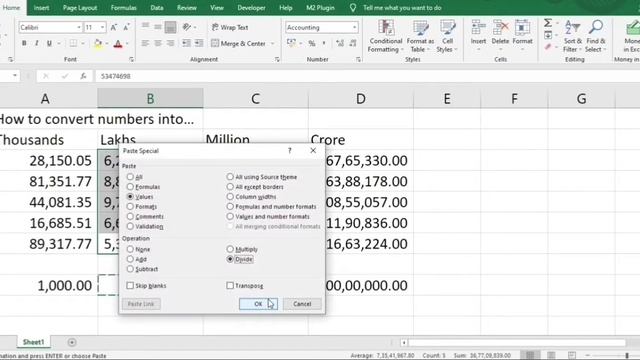
Task: Click the Font Color icon
Action: [x=118, y=43]
